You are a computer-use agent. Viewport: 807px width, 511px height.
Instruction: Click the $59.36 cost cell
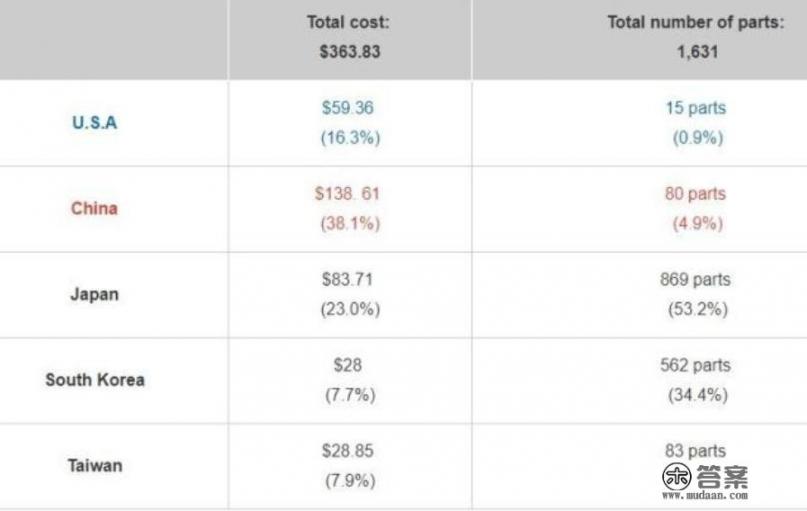(349, 122)
